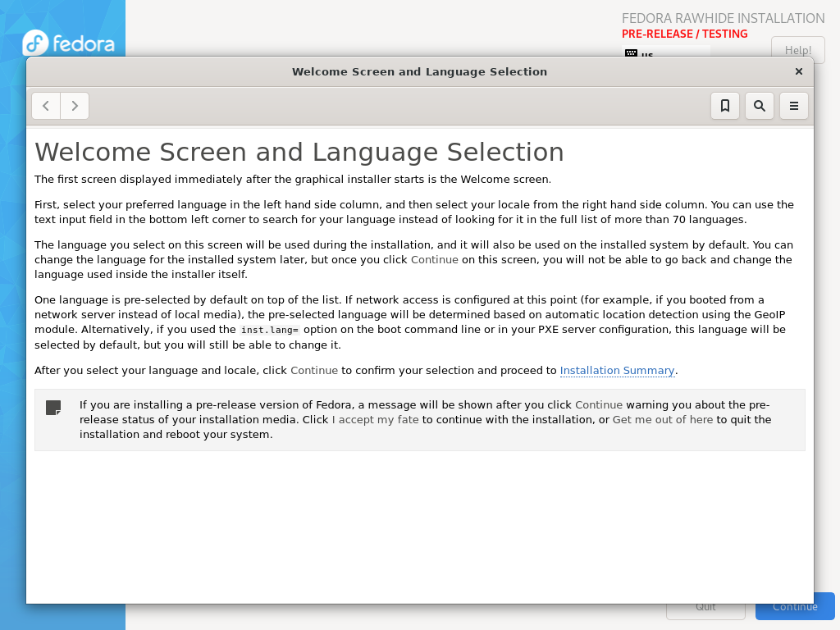
Task: Go back in help browser history
Action: point(46,106)
